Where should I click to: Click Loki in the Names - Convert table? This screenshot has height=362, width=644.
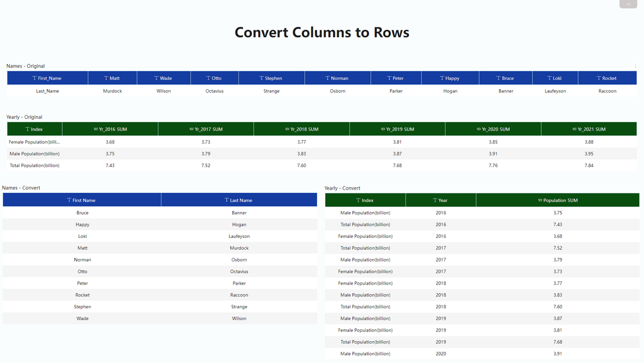pyautogui.click(x=82, y=236)
